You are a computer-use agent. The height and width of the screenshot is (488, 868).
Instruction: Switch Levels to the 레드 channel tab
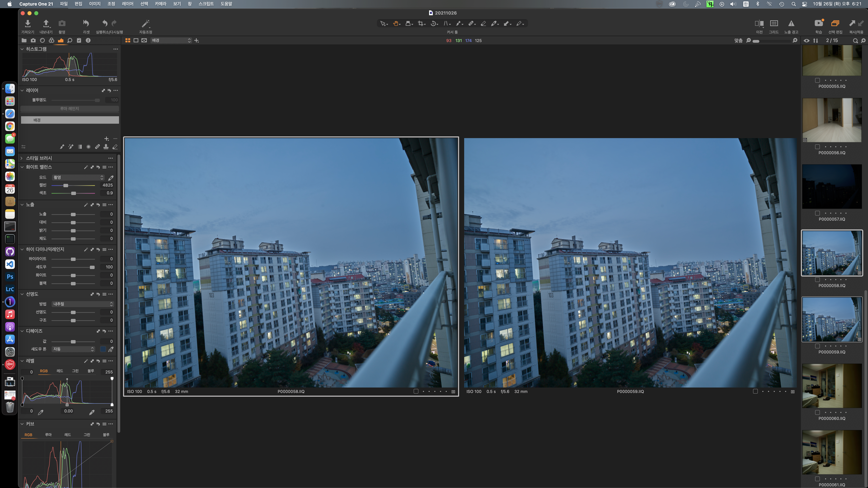click(x=60, y=371)
